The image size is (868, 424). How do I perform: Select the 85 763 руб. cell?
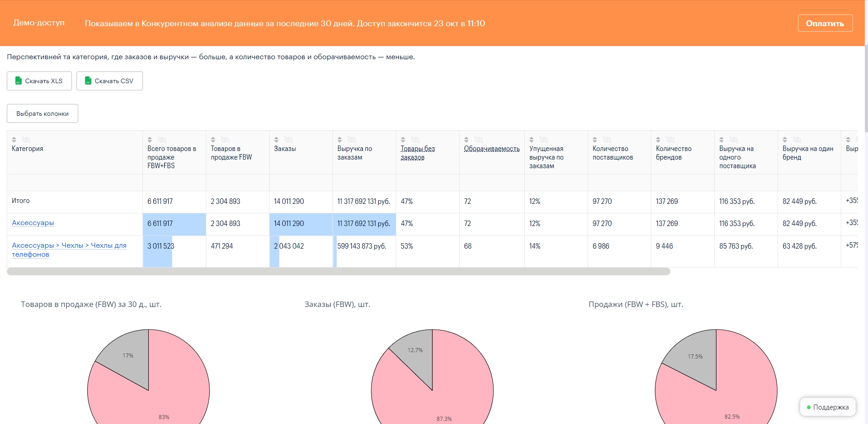(746, 251)
